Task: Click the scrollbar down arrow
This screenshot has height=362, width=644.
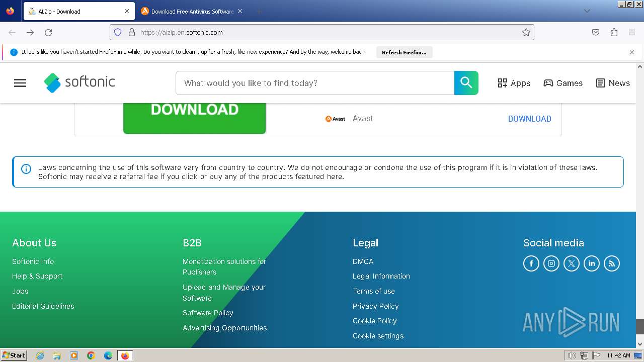Action: coord(640,344)
